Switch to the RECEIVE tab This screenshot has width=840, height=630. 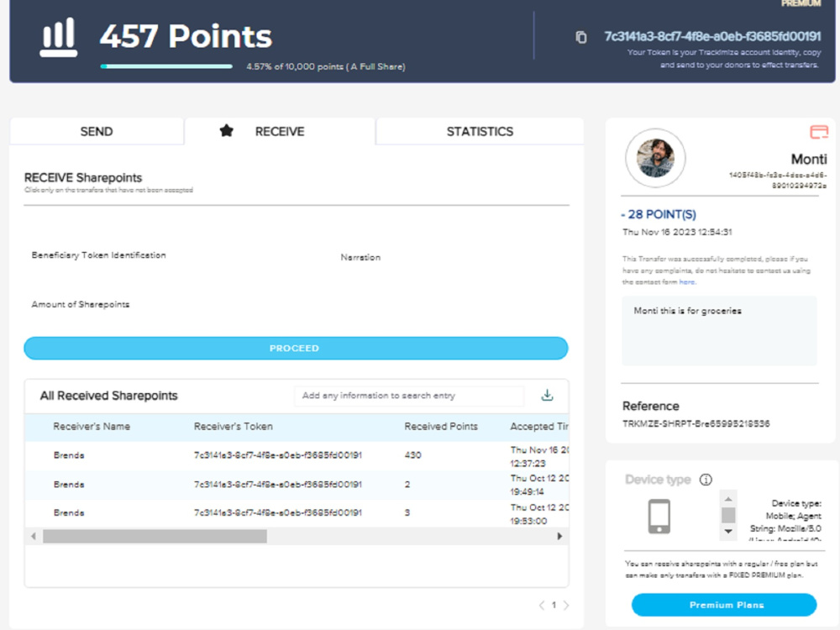tap(280, 131)
